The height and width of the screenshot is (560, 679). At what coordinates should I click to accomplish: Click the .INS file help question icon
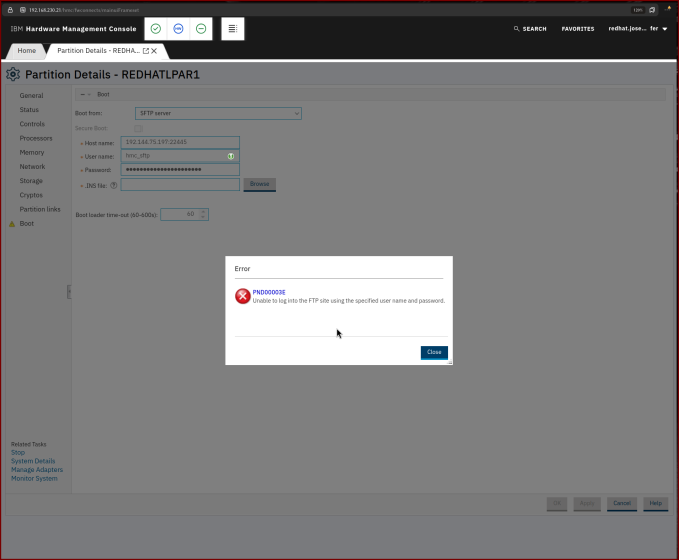pyautogui.click(x=114, y=185)
